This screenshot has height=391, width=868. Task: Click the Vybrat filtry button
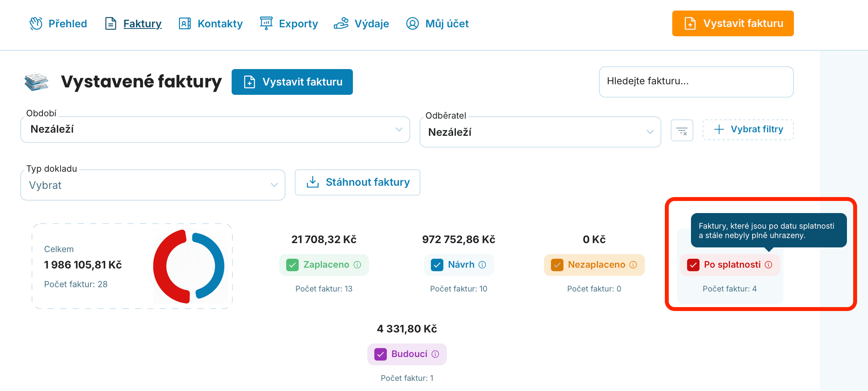pyautogui.click(x=748, y=130)
